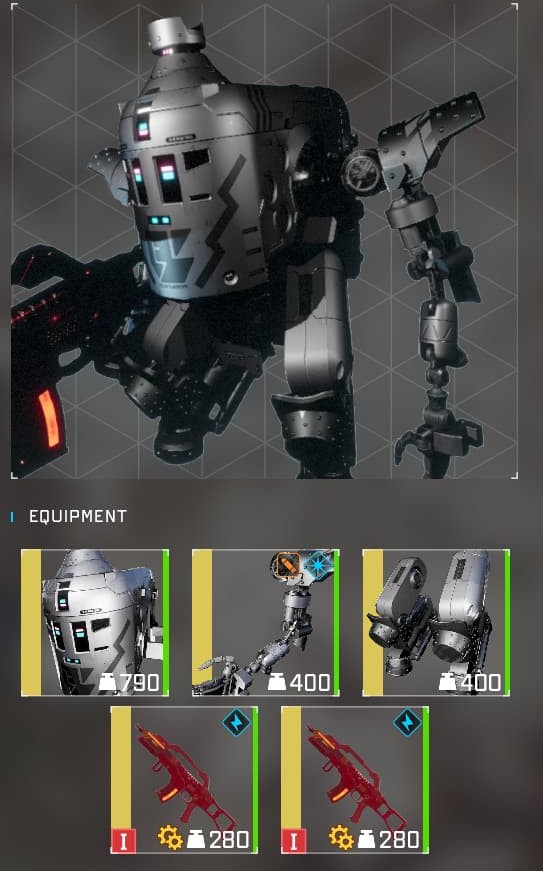Image resolution: width=543 pixels, height=871 pixels.
Task: Click yellow gear icon on left weapon slot
Action: tap(170, 838)
